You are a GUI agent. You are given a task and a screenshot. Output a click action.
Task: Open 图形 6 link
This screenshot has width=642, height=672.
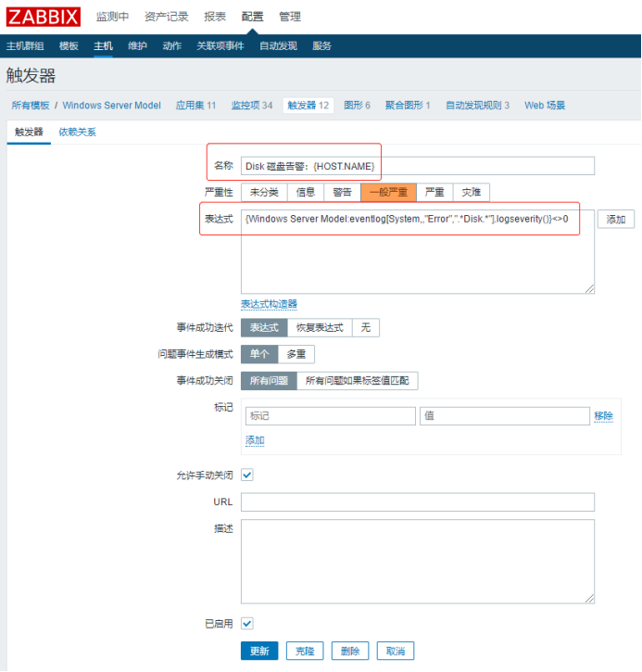(357, 106)
